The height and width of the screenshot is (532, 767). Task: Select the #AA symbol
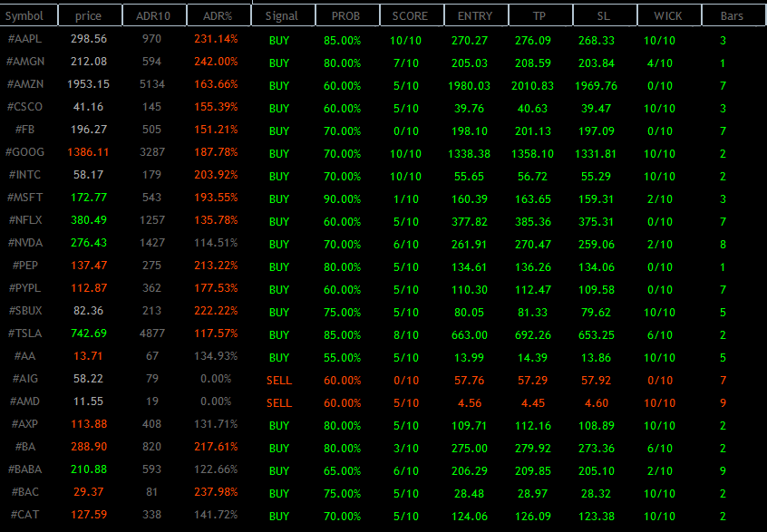(25, 355)
